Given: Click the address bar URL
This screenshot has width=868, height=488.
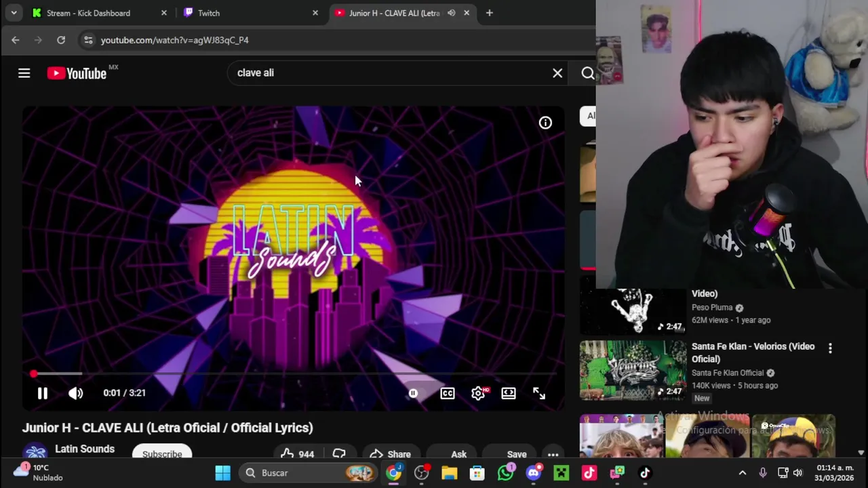Looking at the screenshot, I should point(174,40).
